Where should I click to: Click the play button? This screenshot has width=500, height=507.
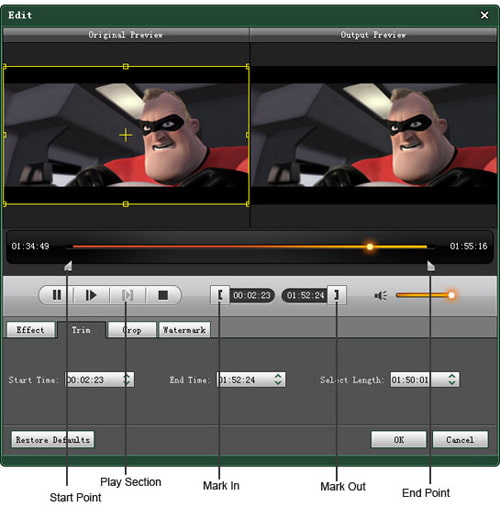91,295
